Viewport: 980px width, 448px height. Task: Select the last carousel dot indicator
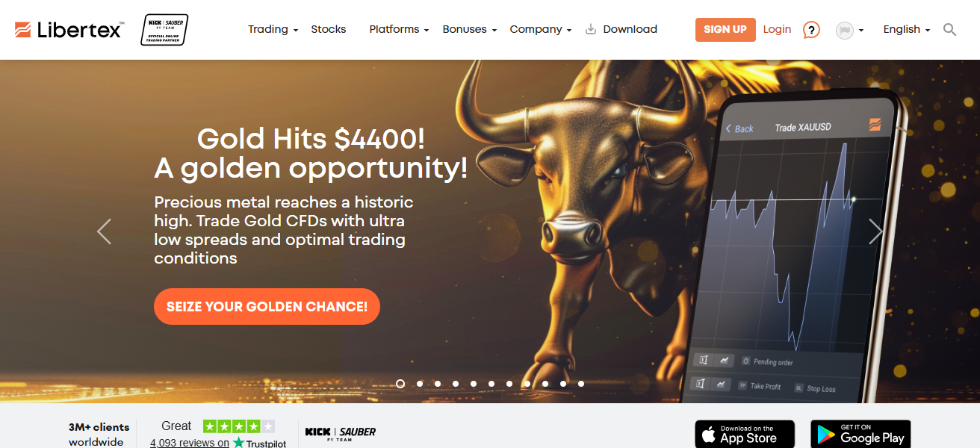(x=581, y=384)
